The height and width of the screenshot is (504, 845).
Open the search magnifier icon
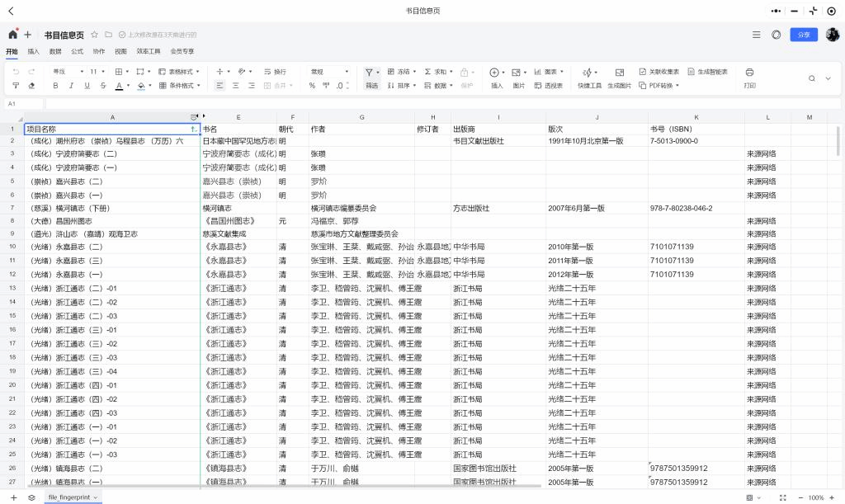[812, 78]
